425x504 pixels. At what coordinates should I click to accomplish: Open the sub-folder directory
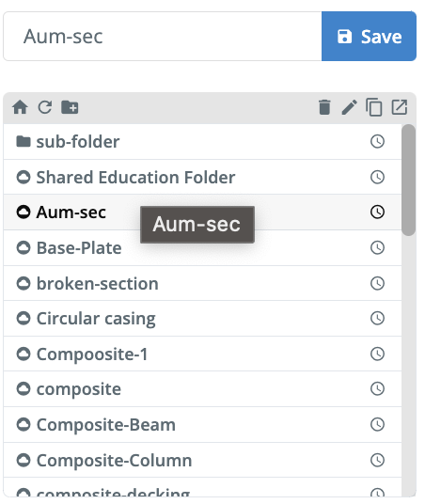pyautogui.click(x=202, y=141)
